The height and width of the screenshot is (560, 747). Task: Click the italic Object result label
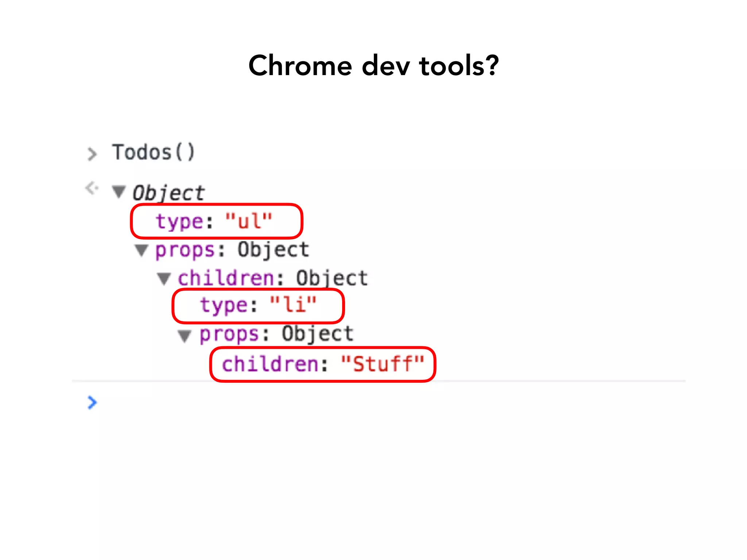[168, 193]
